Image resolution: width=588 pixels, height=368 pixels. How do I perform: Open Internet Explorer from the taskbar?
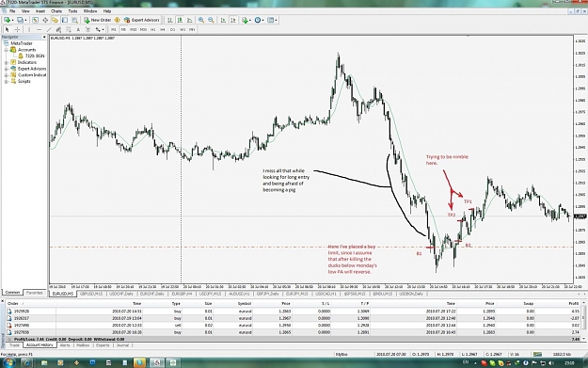click(27, 362)
